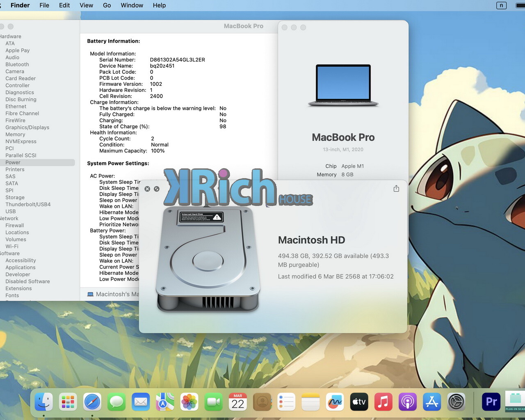
Task: Select NVMExpress in the sidebar
Action: point(21,142)
